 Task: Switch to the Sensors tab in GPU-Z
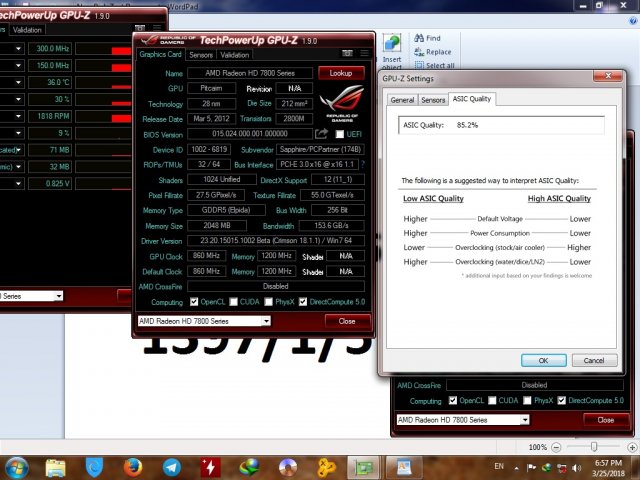pyautogui.click(x=201, y=55)
